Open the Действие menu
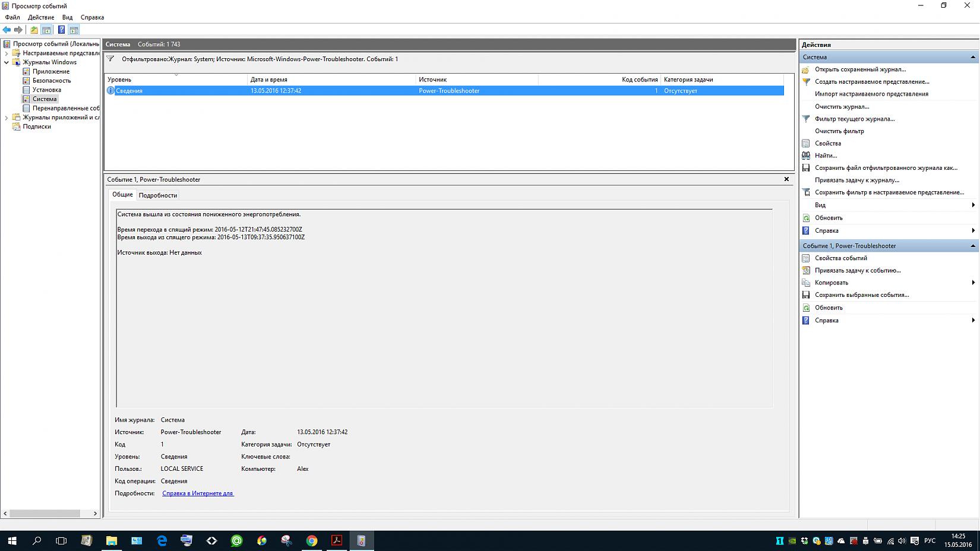980x551 pixels. coord(41,17)
